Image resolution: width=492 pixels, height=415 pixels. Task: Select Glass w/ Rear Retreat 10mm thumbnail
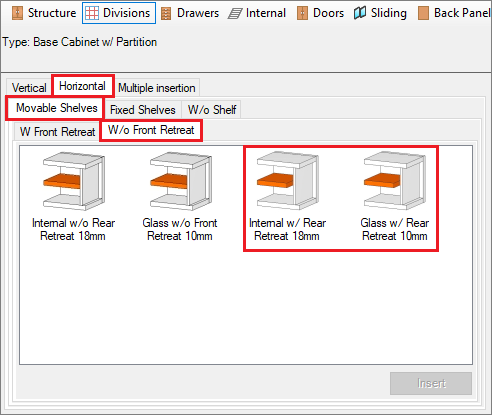(395, 197)
